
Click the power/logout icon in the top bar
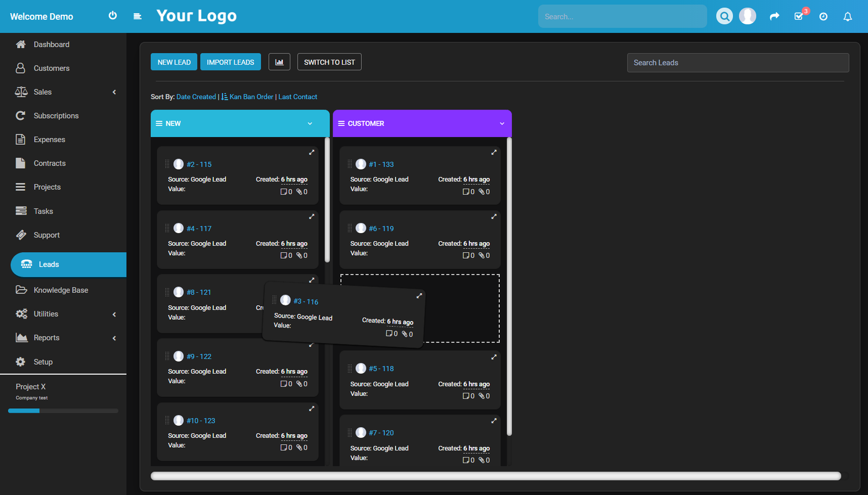pos(112,16)
